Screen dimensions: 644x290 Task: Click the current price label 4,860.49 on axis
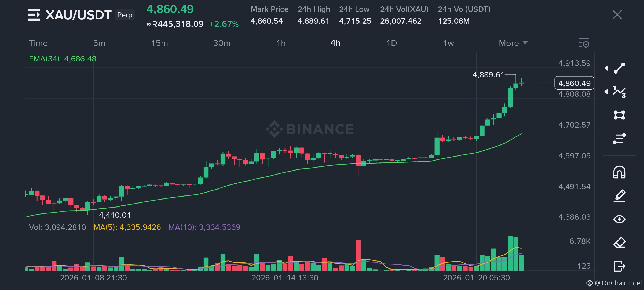click(x=574, y=83)
